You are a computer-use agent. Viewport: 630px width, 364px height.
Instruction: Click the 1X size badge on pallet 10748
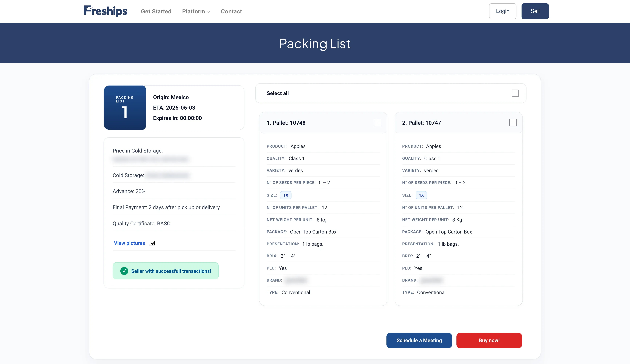pos(286,195)
